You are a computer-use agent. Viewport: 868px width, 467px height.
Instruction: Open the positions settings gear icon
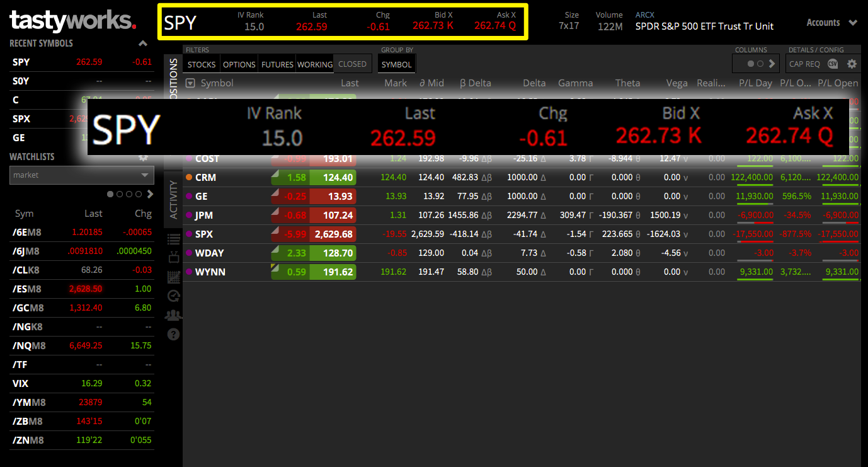pos(852,63)
